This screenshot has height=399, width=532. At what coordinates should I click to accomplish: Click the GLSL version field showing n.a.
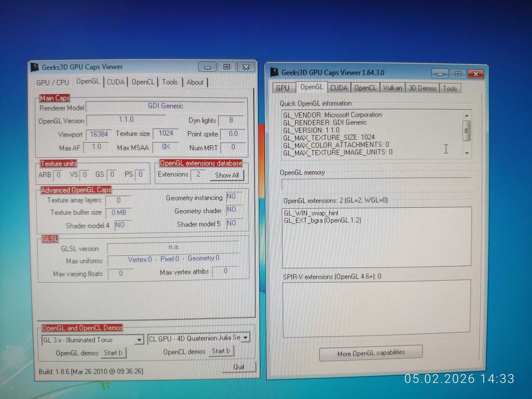coord(173,247)
